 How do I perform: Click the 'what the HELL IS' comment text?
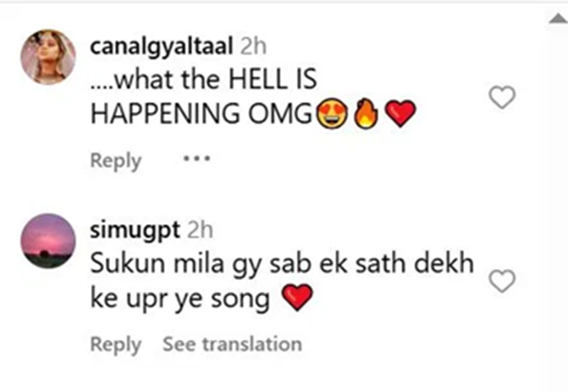point(204,80)
